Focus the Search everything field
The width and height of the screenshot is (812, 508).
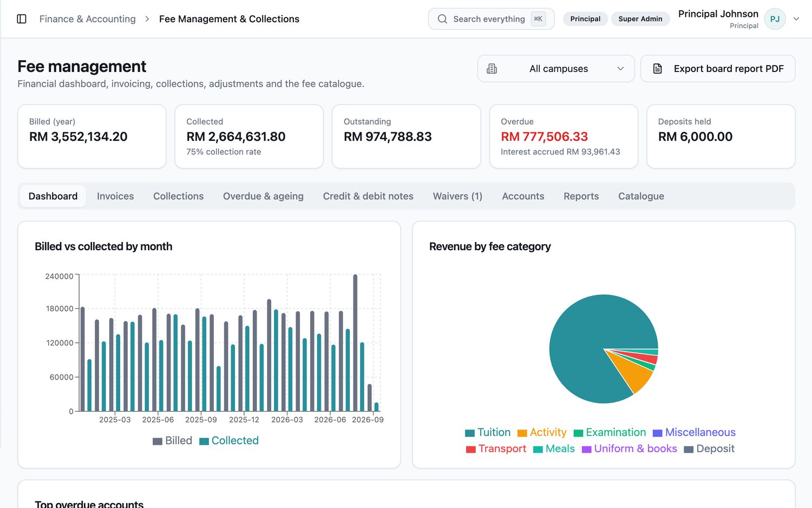[491, 19]
